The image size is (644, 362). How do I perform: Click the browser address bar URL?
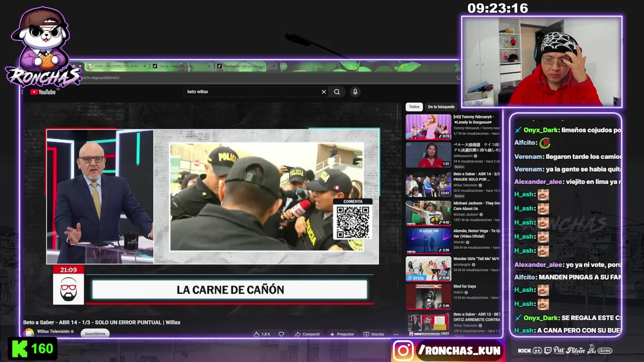[x=101, y=78]
